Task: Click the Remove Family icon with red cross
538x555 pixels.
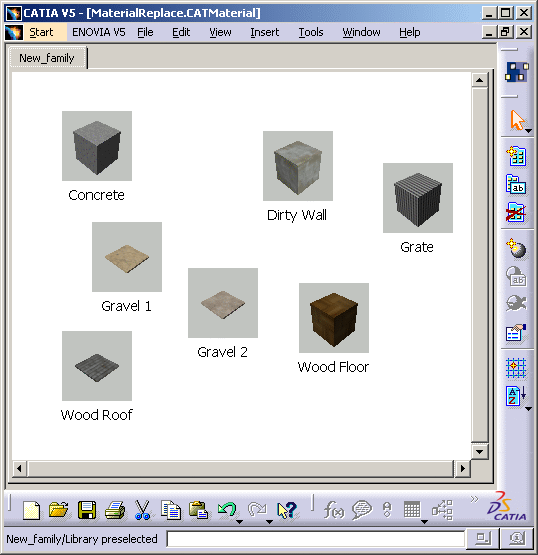Action: (516, 212)
